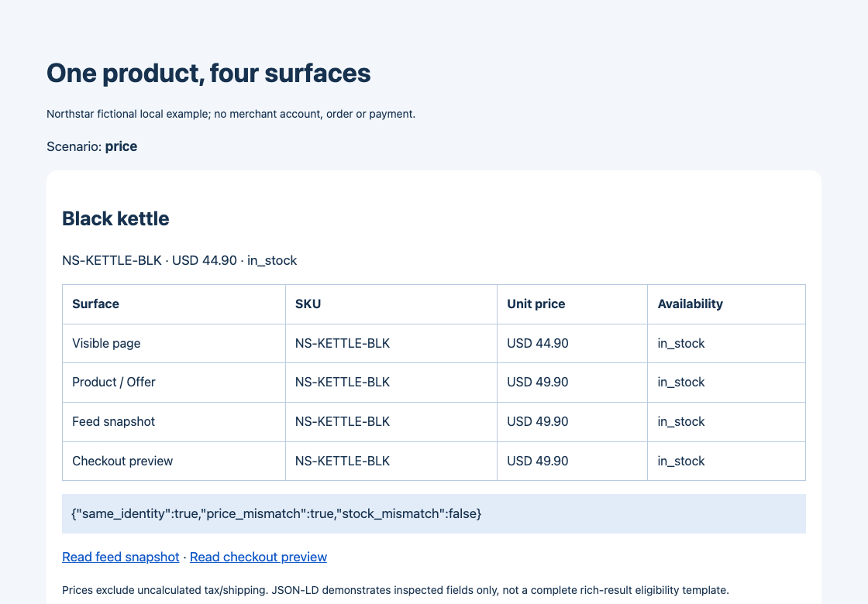Open the Read feed snapshot link
Screen dimensions: 868x604
click(x=121, y=557)
